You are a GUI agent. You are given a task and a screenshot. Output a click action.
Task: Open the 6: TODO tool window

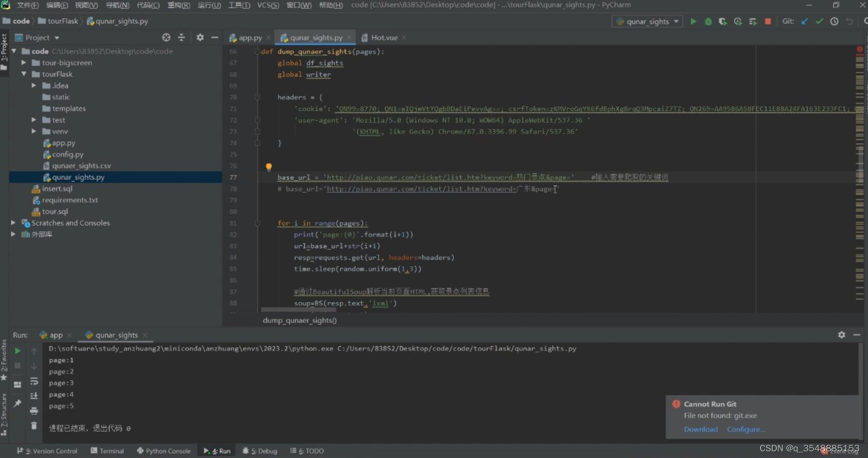tap(307, 451)
